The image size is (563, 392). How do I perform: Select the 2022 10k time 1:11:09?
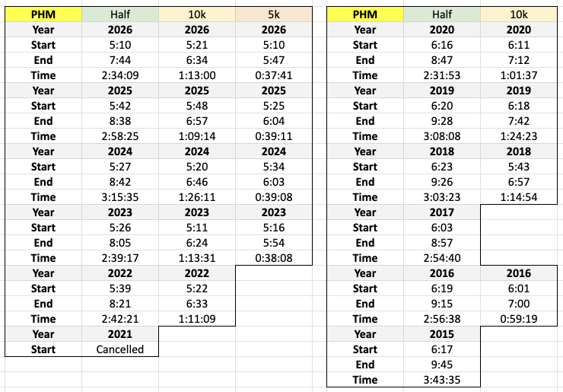tap(197, 319)
